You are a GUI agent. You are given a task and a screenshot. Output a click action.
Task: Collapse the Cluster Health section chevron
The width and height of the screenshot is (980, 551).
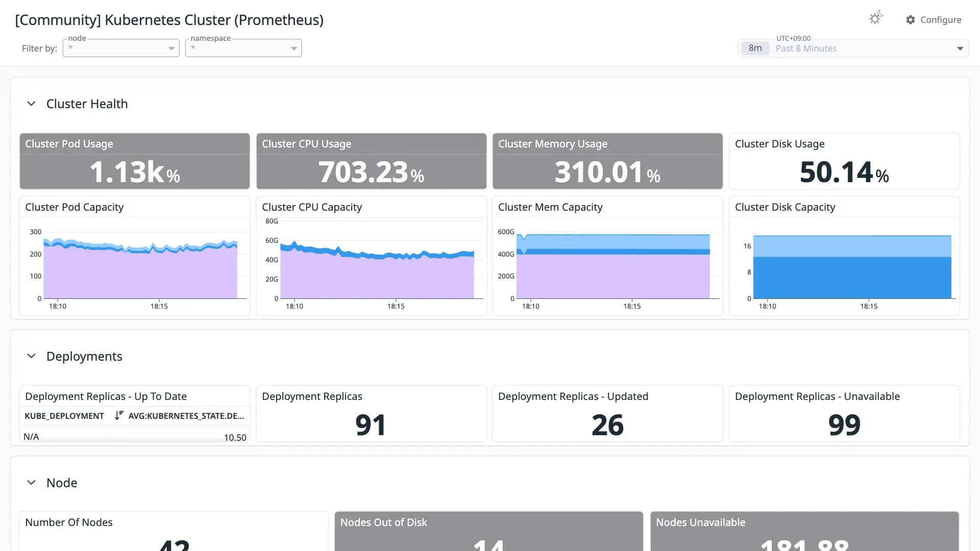31,104
